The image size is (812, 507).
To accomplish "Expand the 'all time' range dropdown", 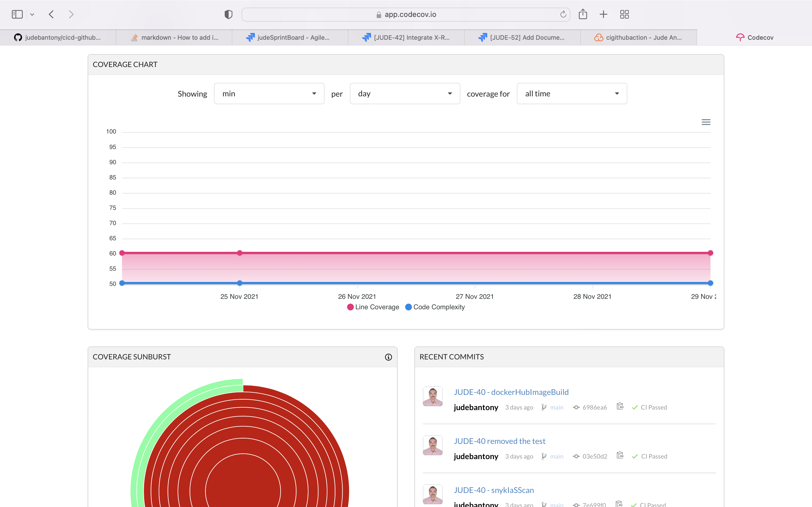I will pos(572,94).
